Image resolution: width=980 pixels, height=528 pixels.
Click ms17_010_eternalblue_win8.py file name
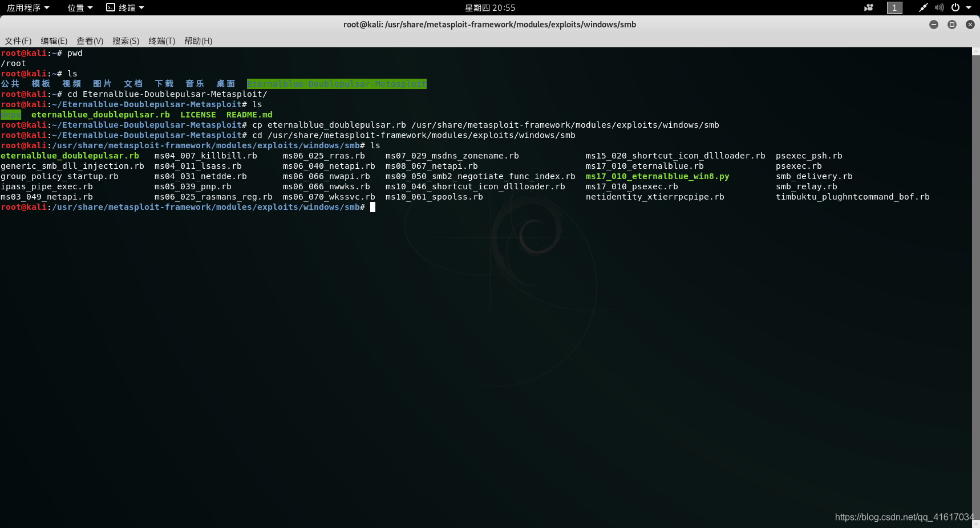(x=658, y=176)
